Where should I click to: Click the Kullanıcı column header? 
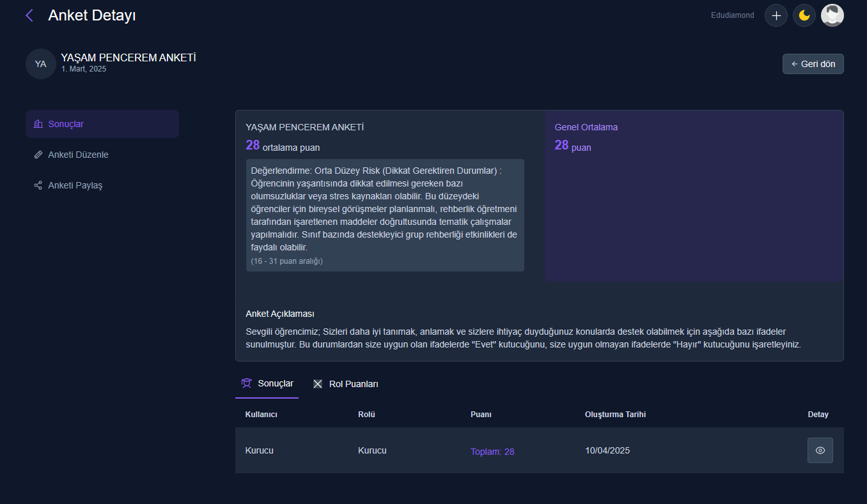pos(262,415)
